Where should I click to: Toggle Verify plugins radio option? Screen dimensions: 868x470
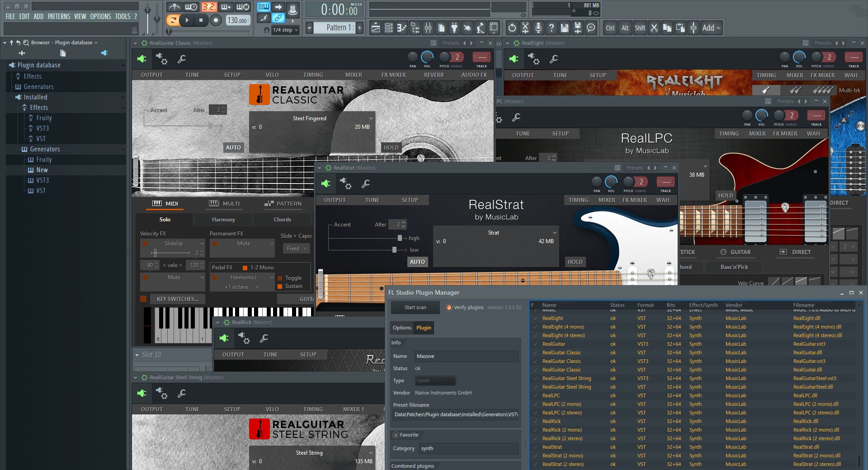coord(449,307)
